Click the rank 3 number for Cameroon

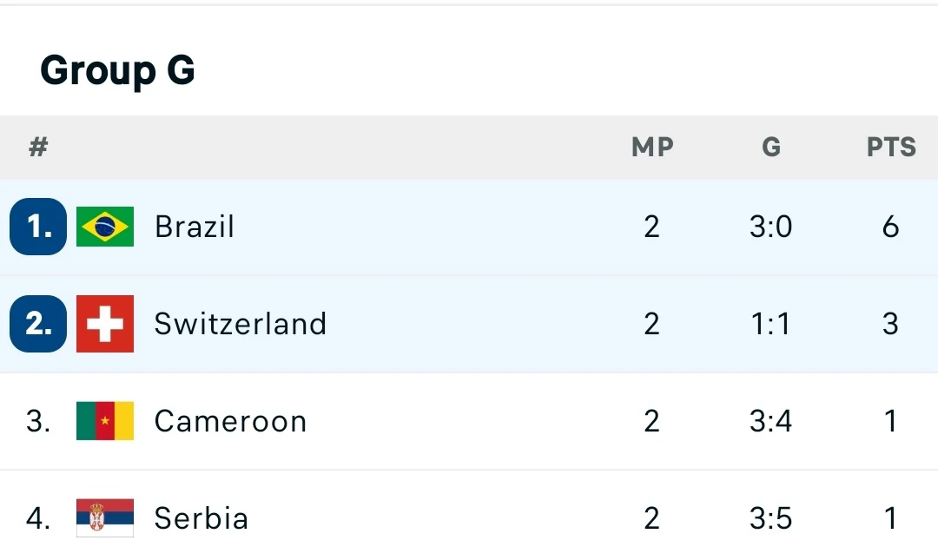[38, 421]
